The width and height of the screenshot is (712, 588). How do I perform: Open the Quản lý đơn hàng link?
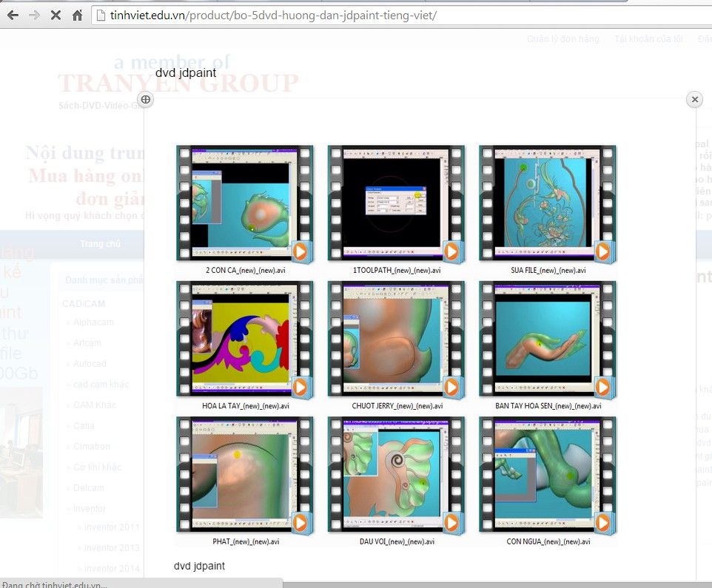[x=563, y=39]
